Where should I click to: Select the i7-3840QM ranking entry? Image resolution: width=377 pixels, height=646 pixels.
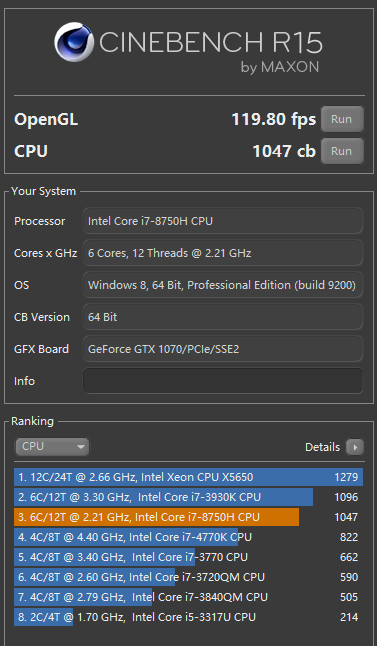(x=188, y=597)
